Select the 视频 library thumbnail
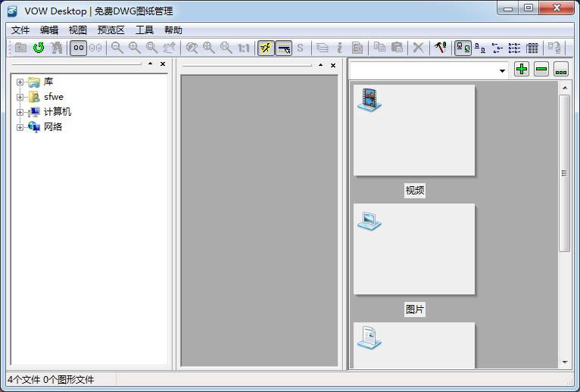 pos(414,130)
